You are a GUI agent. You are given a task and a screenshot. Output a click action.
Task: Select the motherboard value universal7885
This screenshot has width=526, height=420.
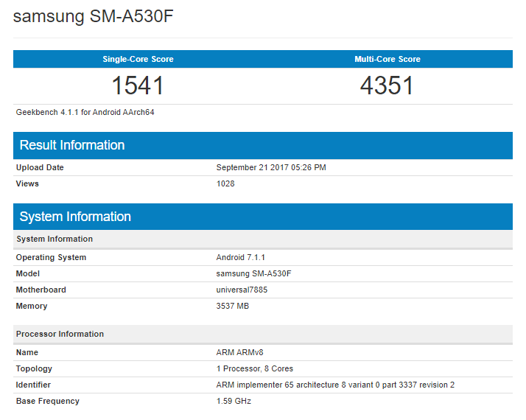tap(242, 290)
